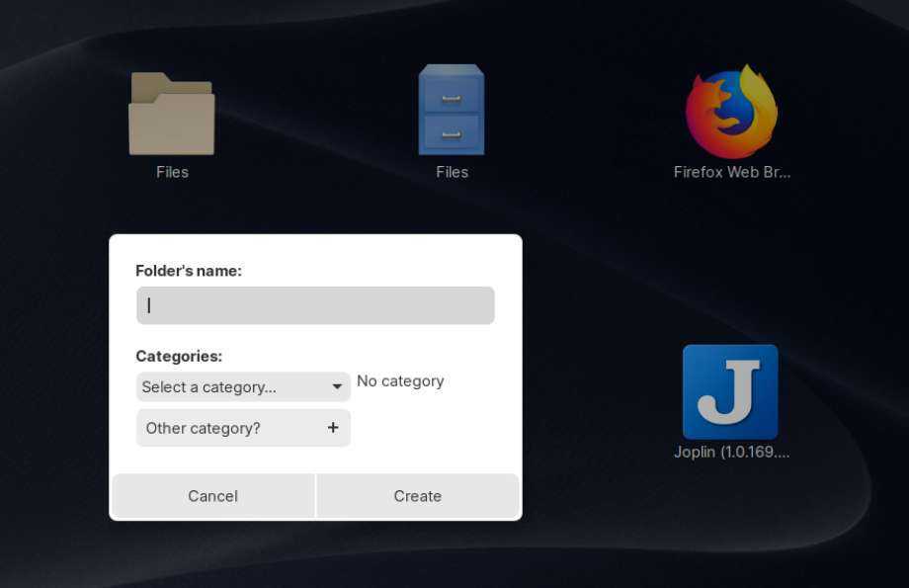Open the Select a category dropdown

(243, 386)
